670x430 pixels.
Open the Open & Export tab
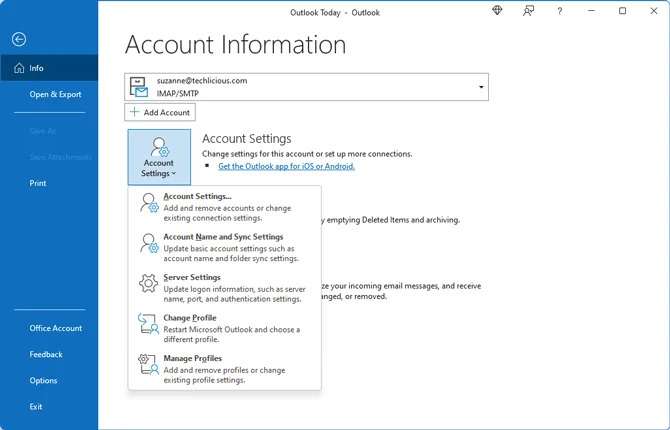point(49,94)
